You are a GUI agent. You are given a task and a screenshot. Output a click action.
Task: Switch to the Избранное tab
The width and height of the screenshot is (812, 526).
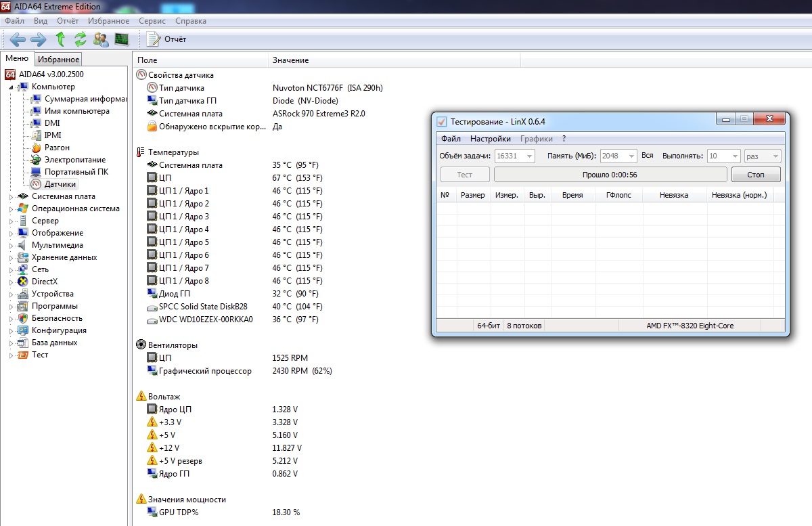click(x=58, y=60)
